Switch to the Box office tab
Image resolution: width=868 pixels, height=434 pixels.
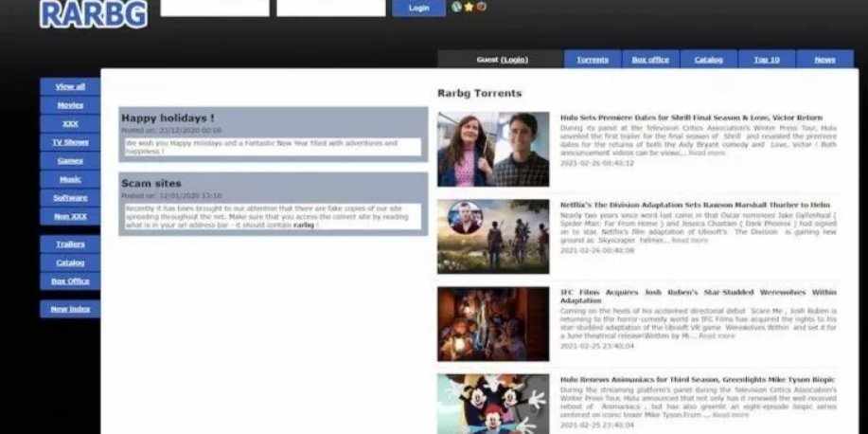pyautogui.click(x=650, y=60)
